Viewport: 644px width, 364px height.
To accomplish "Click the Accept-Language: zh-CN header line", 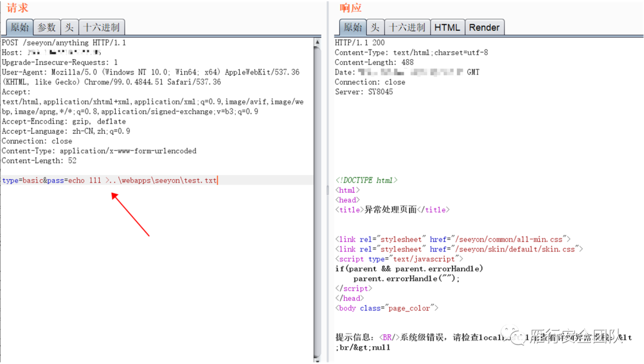I will coord(66,131).
